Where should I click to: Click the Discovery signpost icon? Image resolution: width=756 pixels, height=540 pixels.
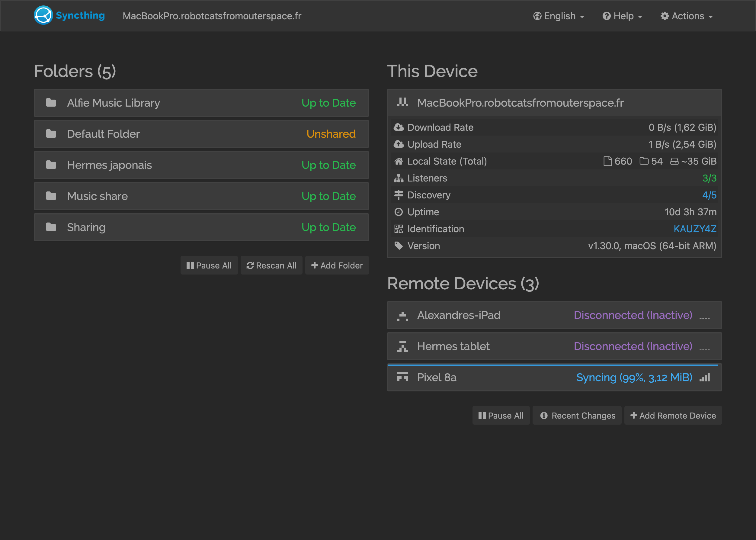click(x=399, y=195)
